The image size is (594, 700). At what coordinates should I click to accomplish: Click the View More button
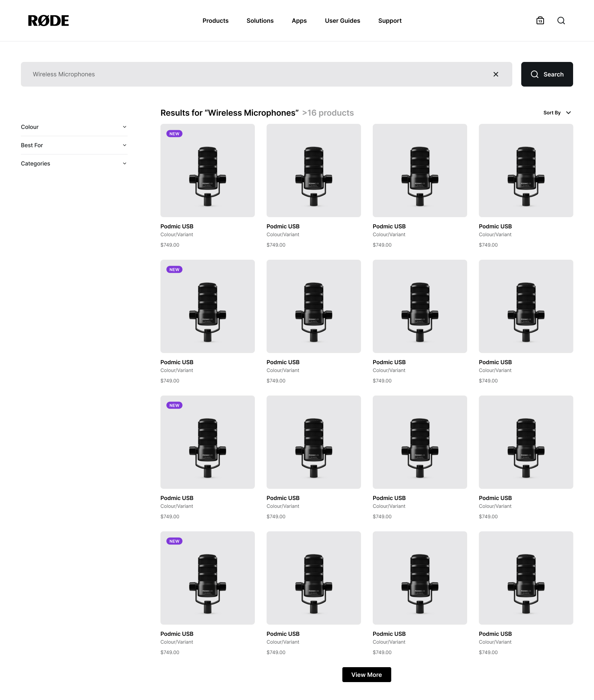click(x=367, y=675)
